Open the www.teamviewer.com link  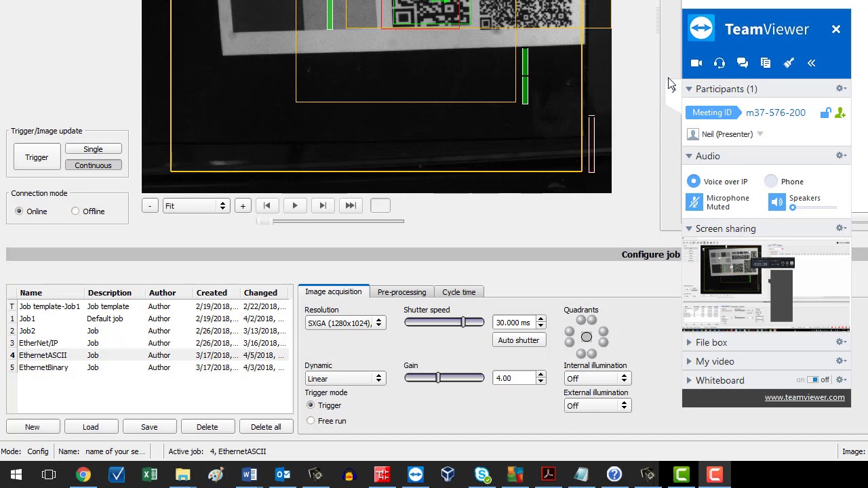pyautogui.click(x=804, y=397)
